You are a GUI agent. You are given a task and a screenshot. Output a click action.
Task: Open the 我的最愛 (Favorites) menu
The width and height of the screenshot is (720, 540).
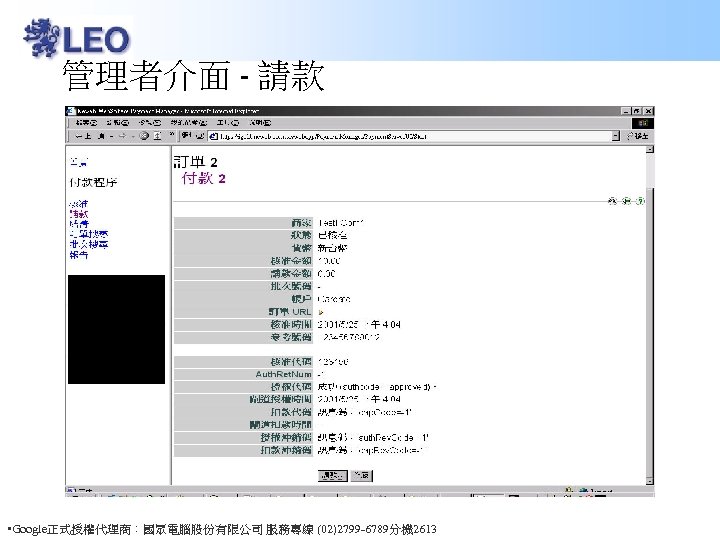189,123
